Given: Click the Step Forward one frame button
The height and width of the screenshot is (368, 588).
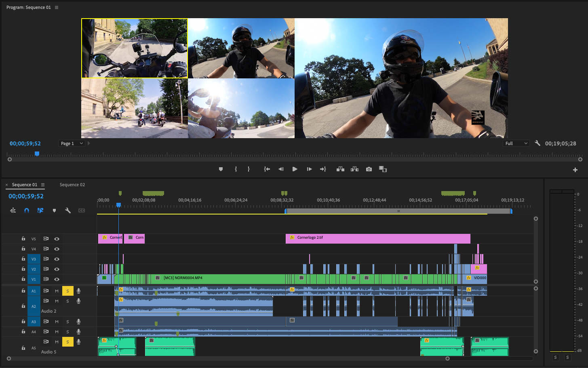Looking at the screenshot, I should click(x=309, y=169).
